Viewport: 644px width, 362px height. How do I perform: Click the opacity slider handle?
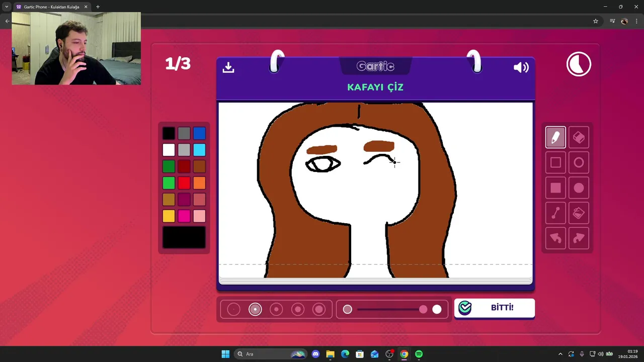[423, 309]
